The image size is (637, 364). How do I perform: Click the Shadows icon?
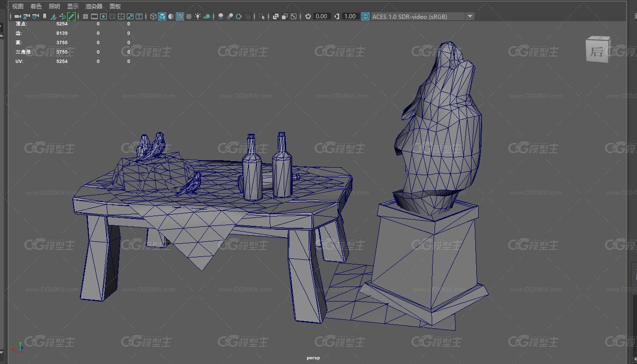point(207,16)
